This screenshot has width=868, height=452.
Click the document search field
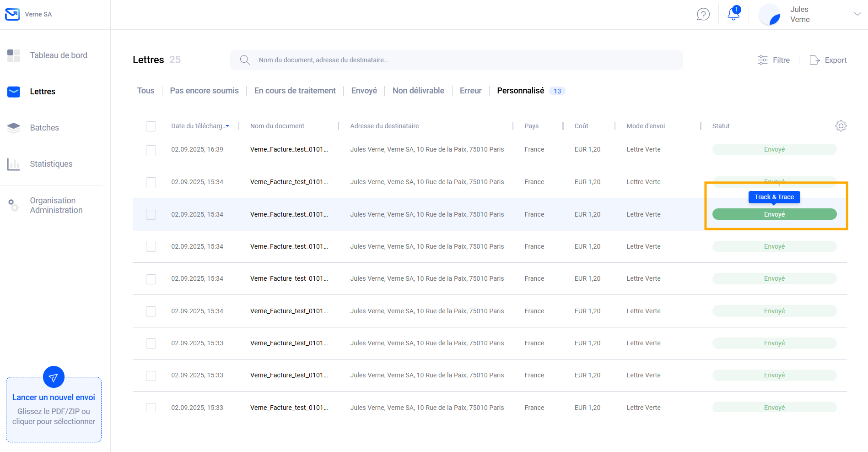pos(456,60)
